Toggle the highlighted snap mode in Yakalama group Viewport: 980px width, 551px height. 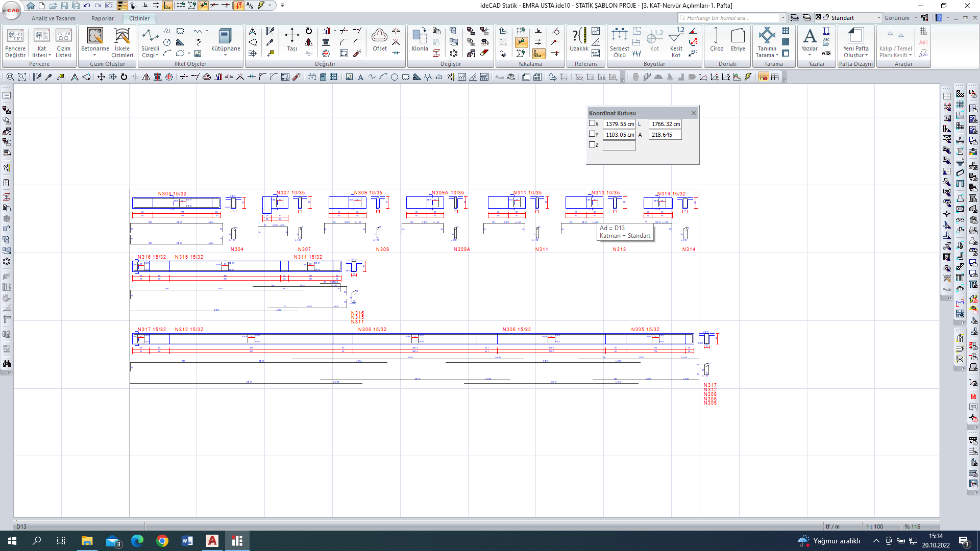(521, 42)
